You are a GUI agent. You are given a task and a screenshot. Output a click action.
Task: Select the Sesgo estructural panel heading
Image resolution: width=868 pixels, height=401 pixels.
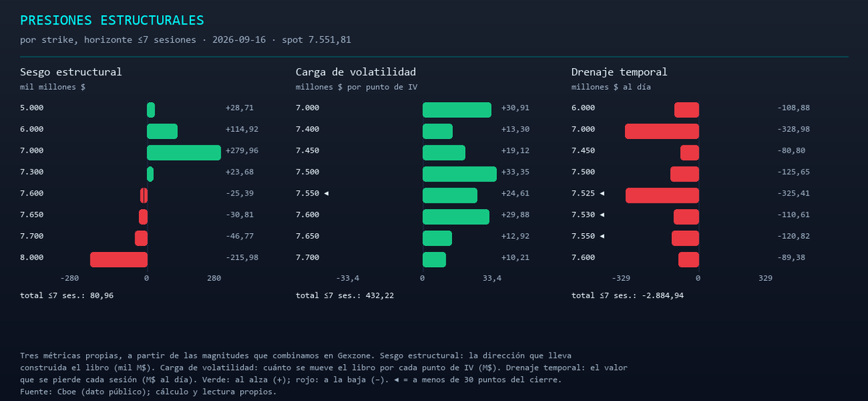click(71, 72)
